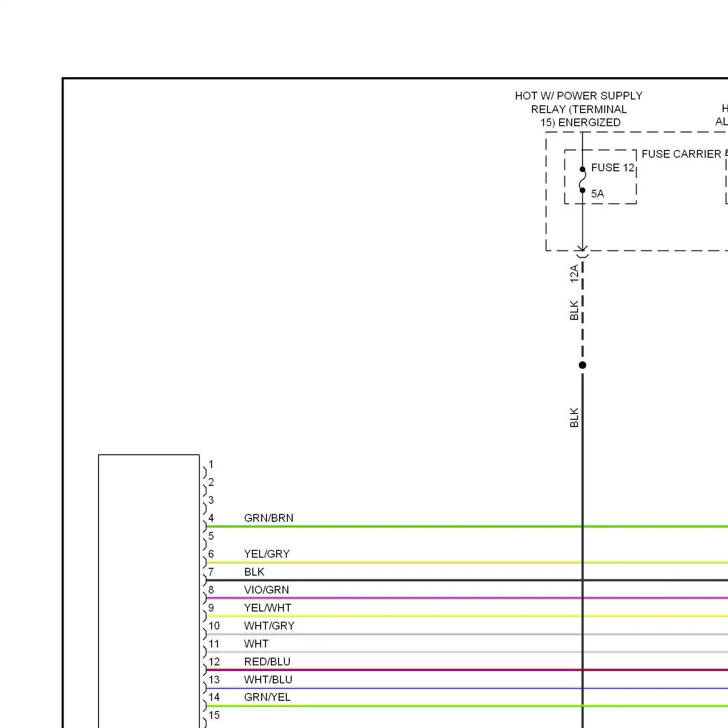Screen dimensions: 728x728
Task: Click connector pin number 5
Action: (211, 536)
